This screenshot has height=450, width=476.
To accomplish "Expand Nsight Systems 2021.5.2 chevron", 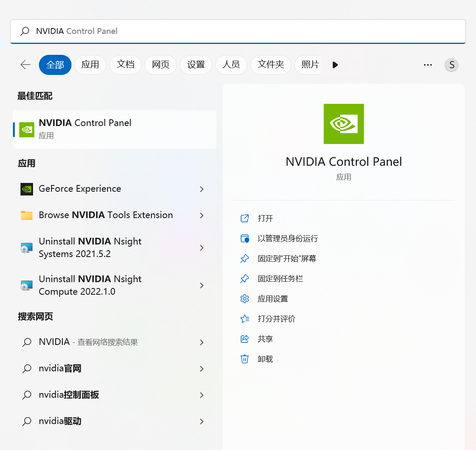I will coord(202,248).
